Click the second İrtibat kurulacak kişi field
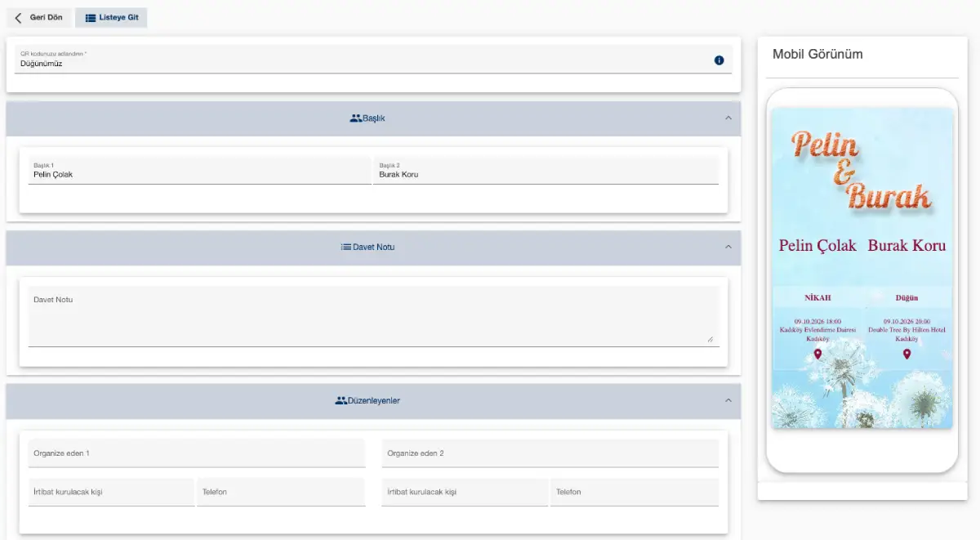 465,492
